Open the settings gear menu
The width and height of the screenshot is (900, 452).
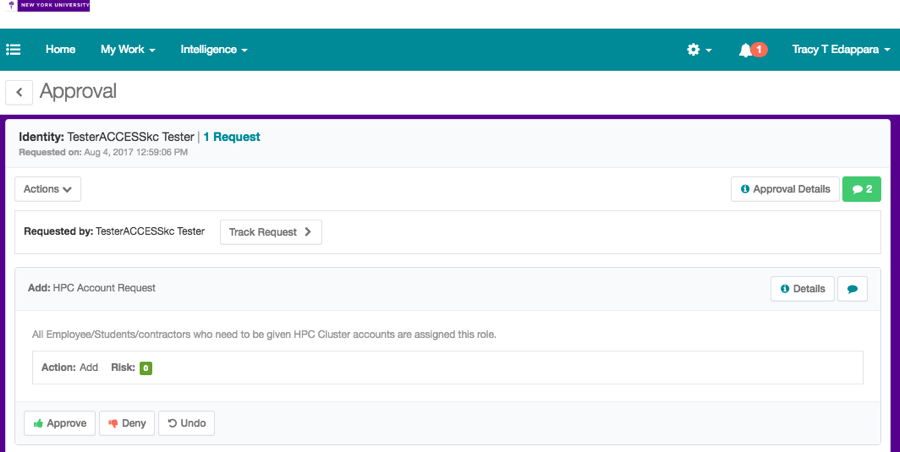(x=698, y=50)
